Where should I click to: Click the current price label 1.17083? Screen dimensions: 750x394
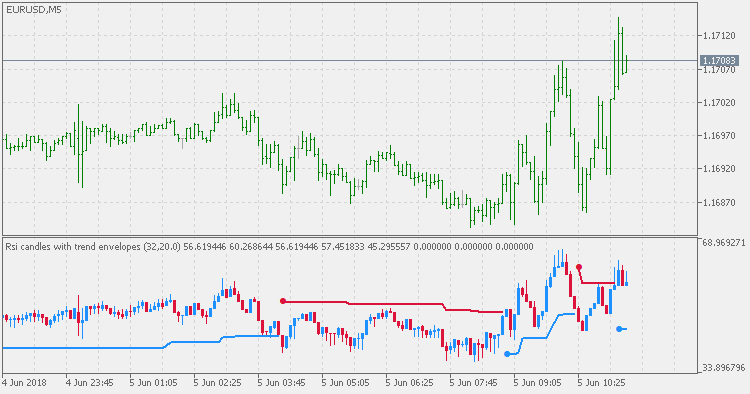tap(718, 61)
